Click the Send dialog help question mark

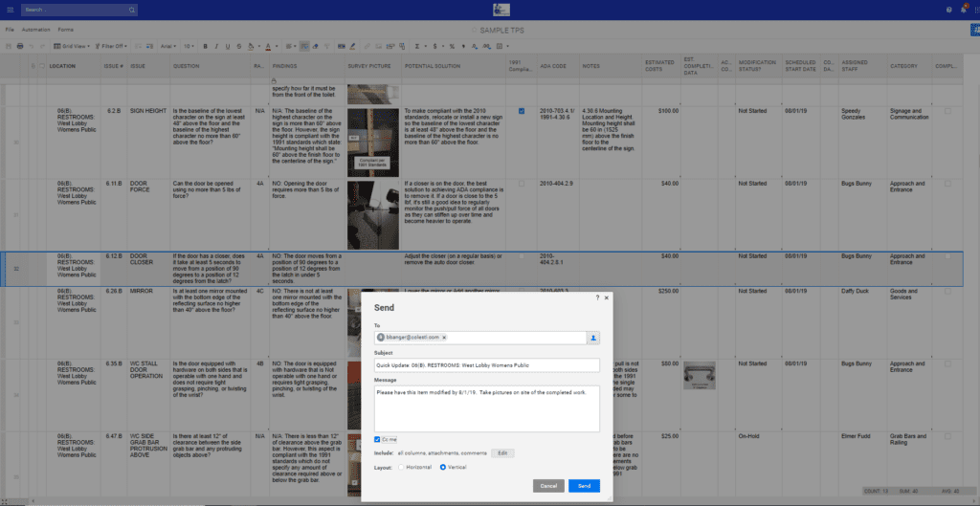[597, 298]
